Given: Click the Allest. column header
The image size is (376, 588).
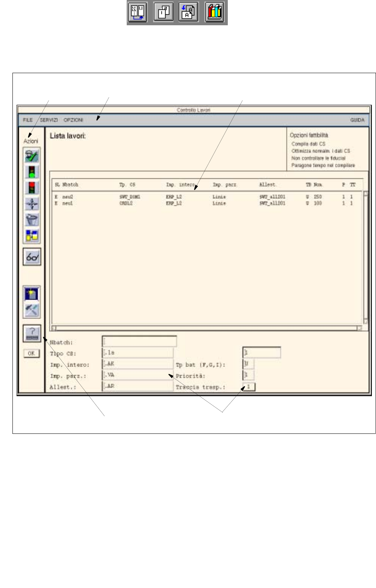Looking at the screenshot, I should coord(268,185).
